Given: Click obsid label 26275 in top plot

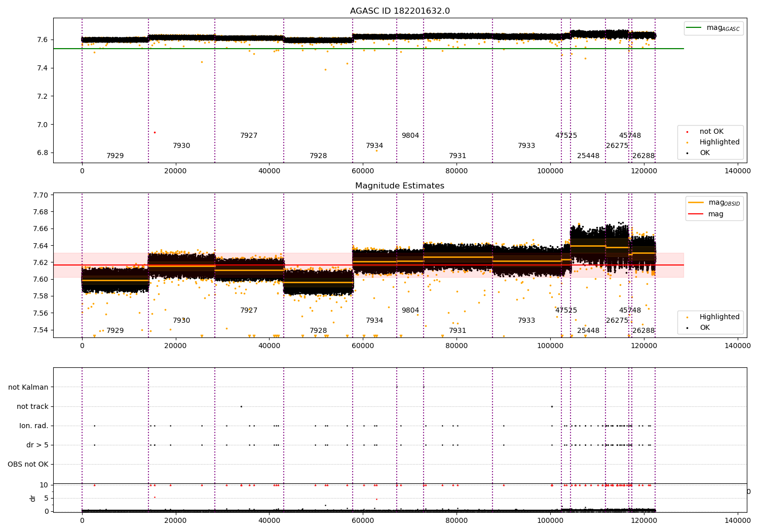Looking at the screenshot, I should point(617,146).
